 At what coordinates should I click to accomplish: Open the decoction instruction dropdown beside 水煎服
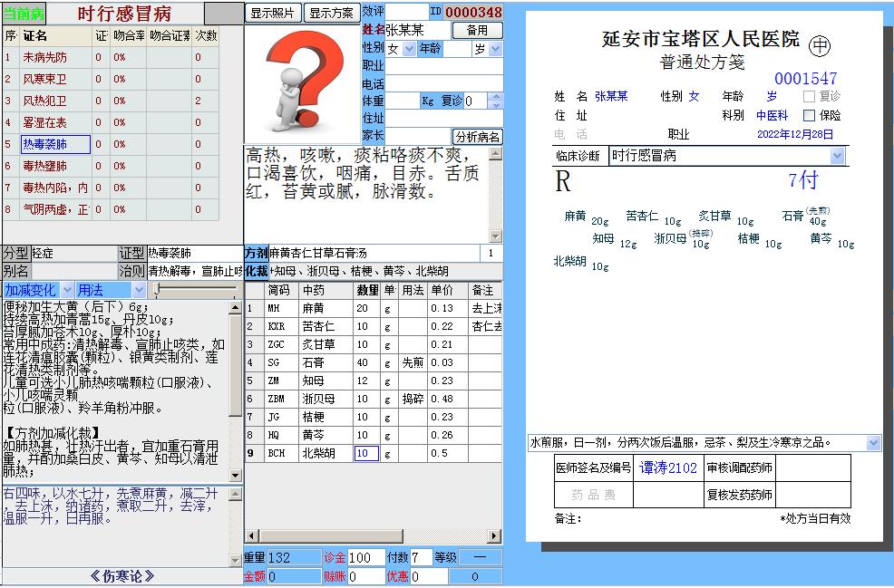click(872, 442)
